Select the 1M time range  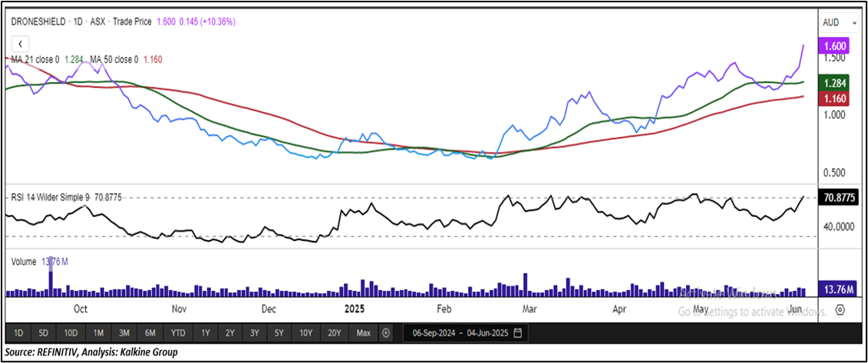click(98, 333)
